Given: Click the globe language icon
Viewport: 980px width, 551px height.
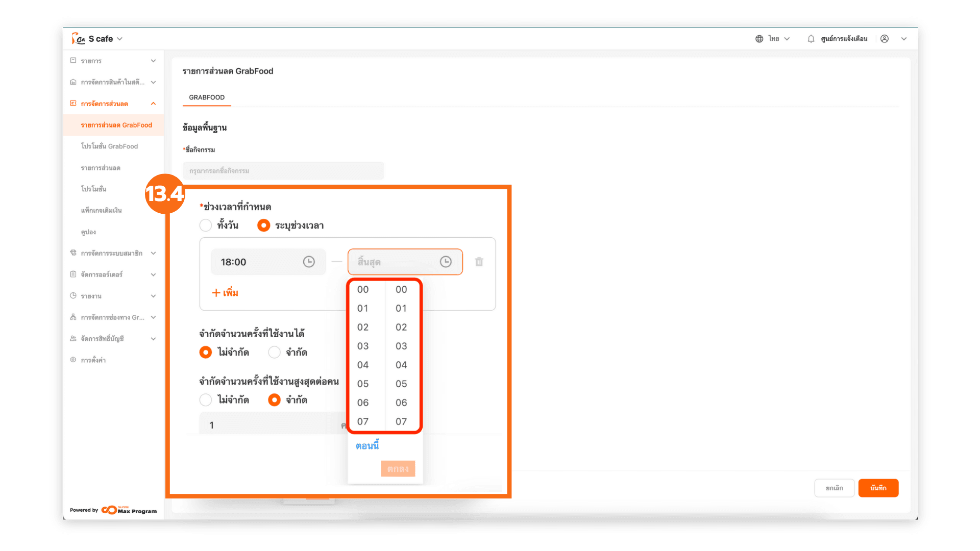Looking at the screenshot, I should point(759,39).
